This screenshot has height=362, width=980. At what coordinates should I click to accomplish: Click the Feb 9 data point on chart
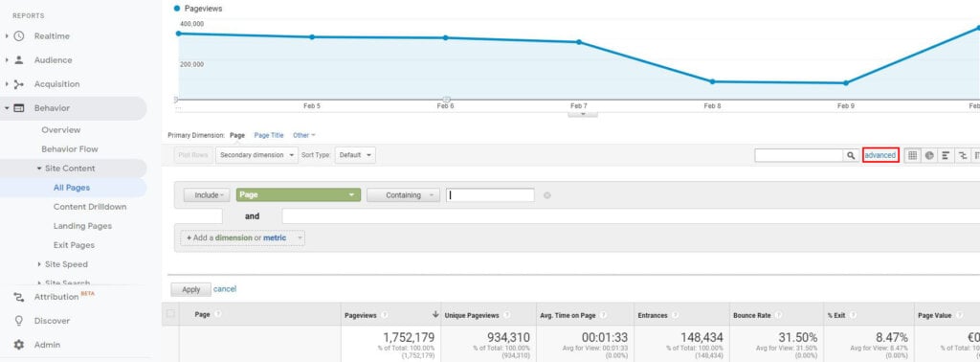pos(846,82)
